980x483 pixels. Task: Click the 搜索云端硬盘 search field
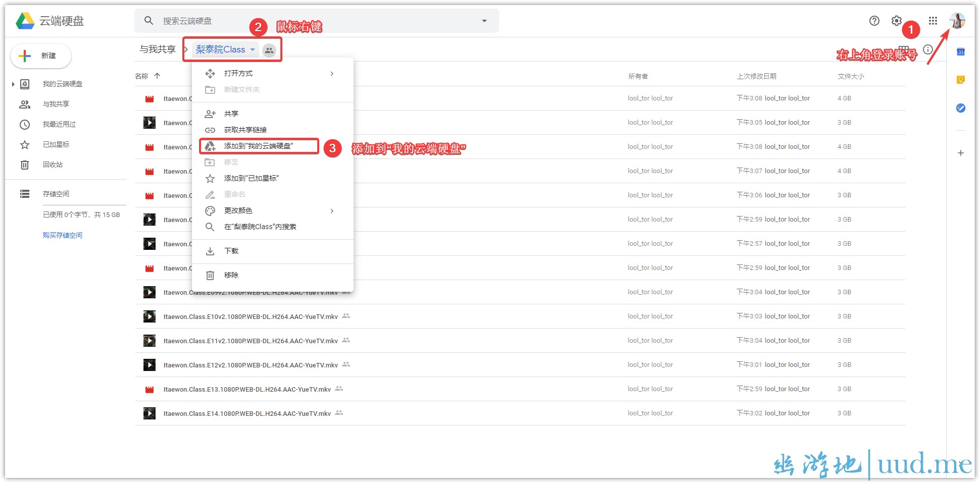click(313, 21)
